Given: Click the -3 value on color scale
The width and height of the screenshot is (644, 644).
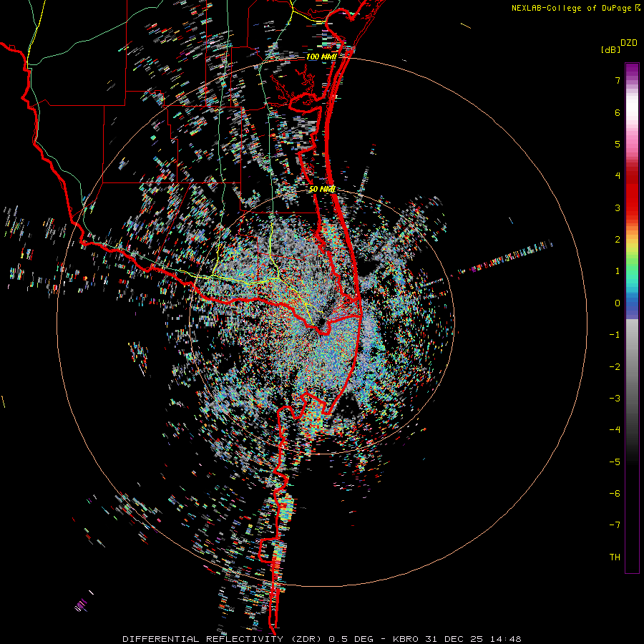Looking at the screenshot, I should point(615,399).
